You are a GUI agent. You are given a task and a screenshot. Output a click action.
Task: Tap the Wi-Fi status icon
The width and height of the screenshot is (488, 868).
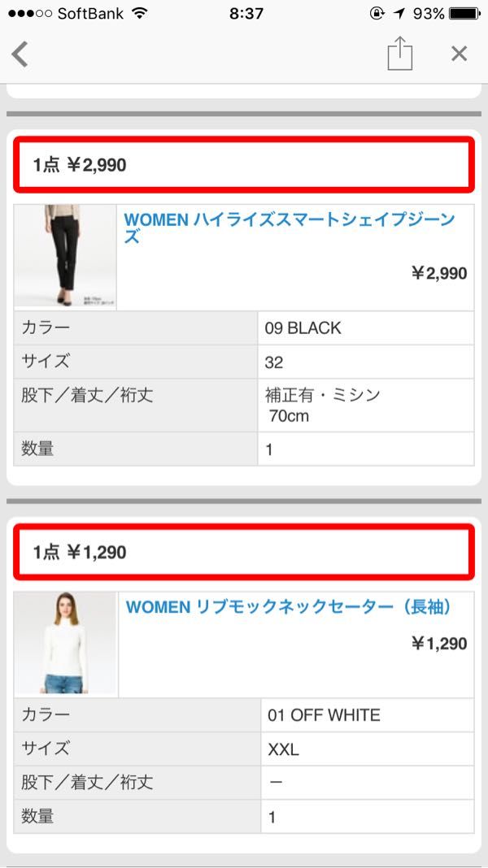tap(140, 13)
